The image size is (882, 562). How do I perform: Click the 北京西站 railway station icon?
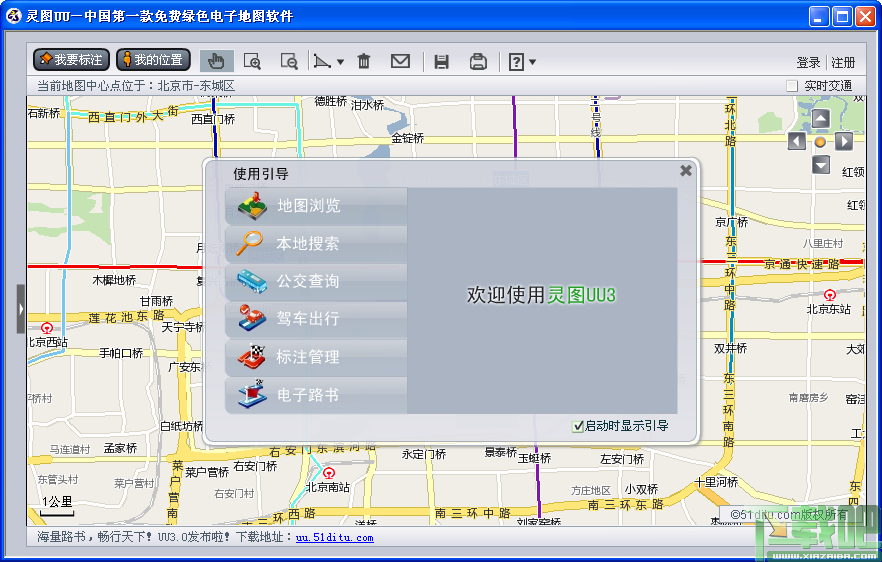(x=47, y=328)
